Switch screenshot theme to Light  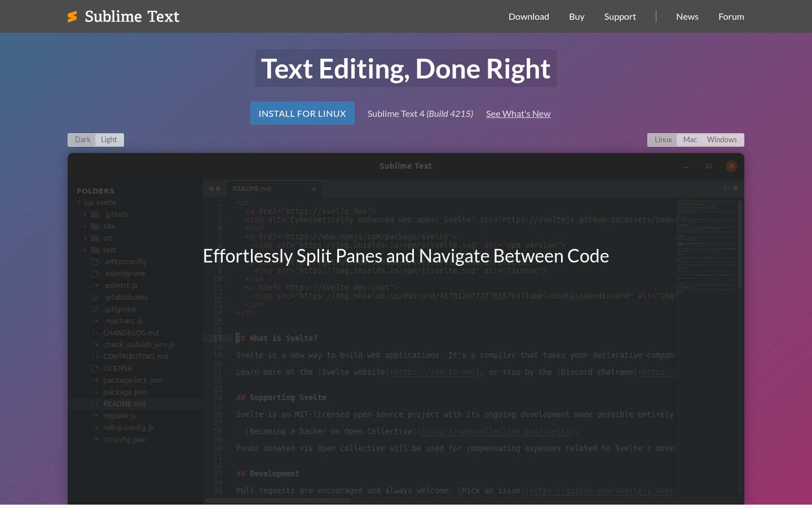click(x=109, y=140)
